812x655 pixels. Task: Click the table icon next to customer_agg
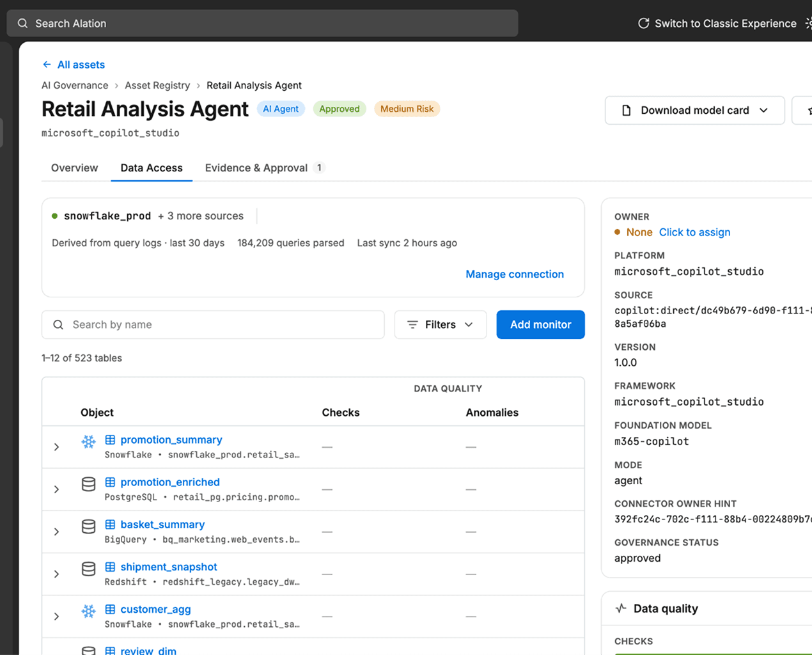[110, 610]
